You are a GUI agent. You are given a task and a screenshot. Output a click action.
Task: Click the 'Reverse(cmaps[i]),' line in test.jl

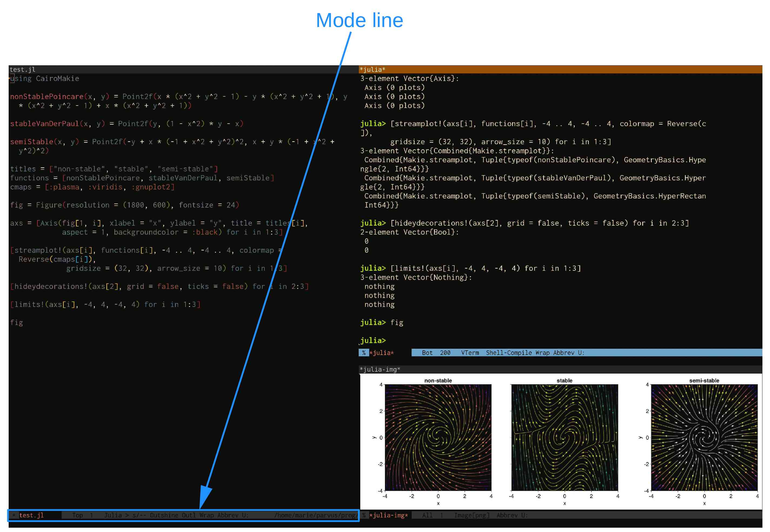click(57, 259)
